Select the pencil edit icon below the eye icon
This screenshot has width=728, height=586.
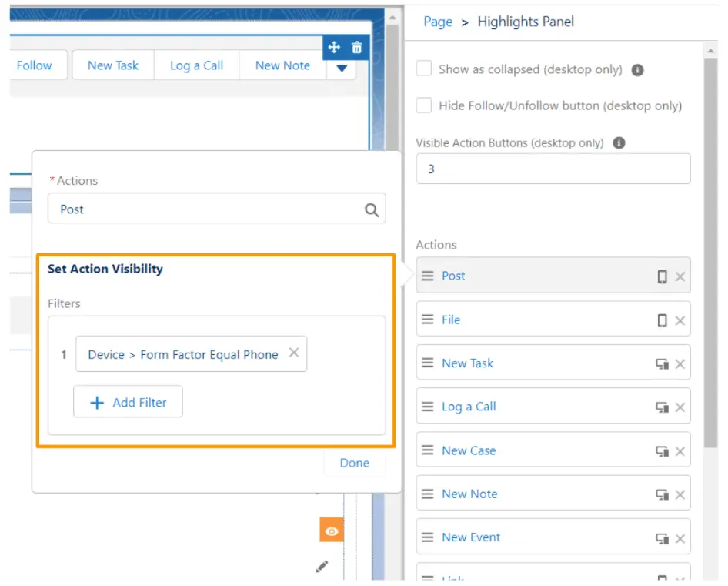(x=322, y=566)
